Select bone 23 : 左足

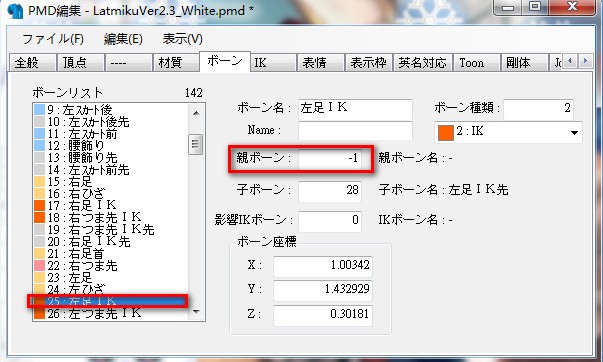pos(110,277)
